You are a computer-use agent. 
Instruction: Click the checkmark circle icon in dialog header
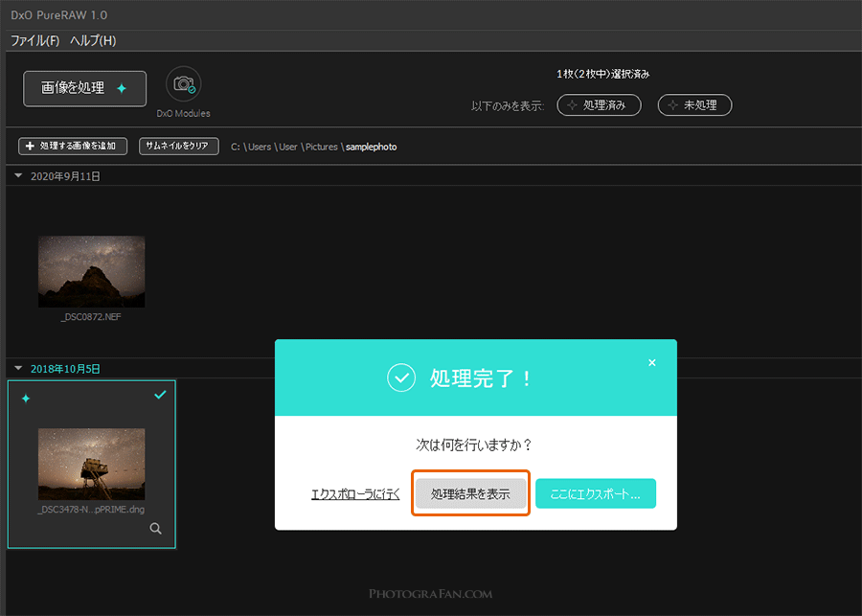[401, 377]
